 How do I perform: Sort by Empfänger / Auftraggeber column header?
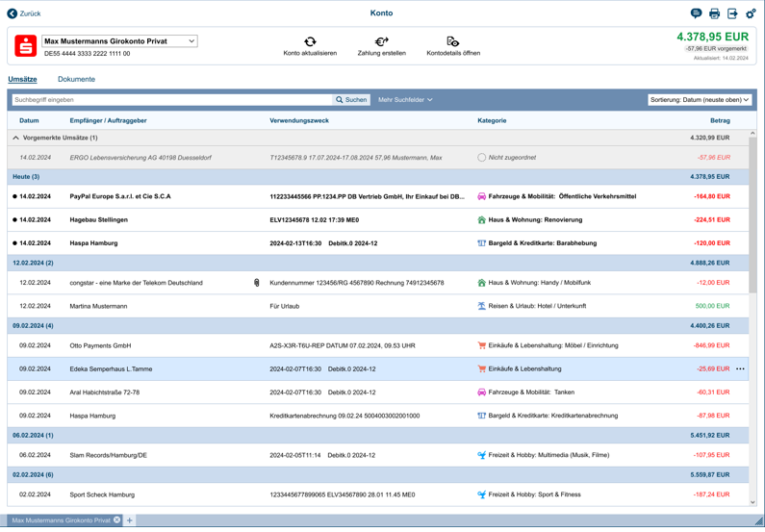[109, 121]
